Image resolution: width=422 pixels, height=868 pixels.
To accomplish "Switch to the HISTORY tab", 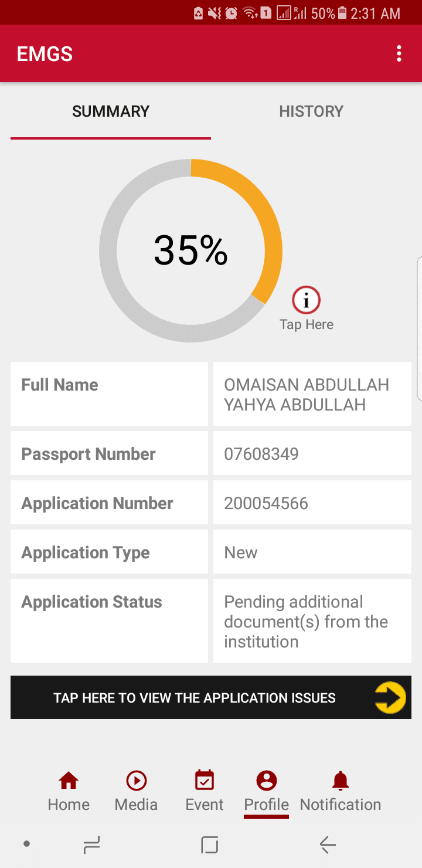I will 311,111.
